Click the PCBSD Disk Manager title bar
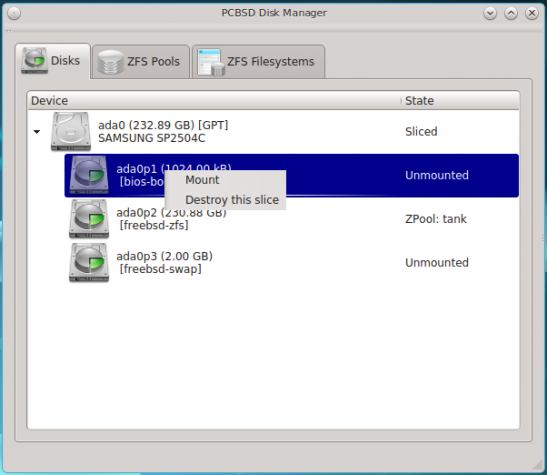The width and height of the screenshot is (547, 475). tap(274, 13)
